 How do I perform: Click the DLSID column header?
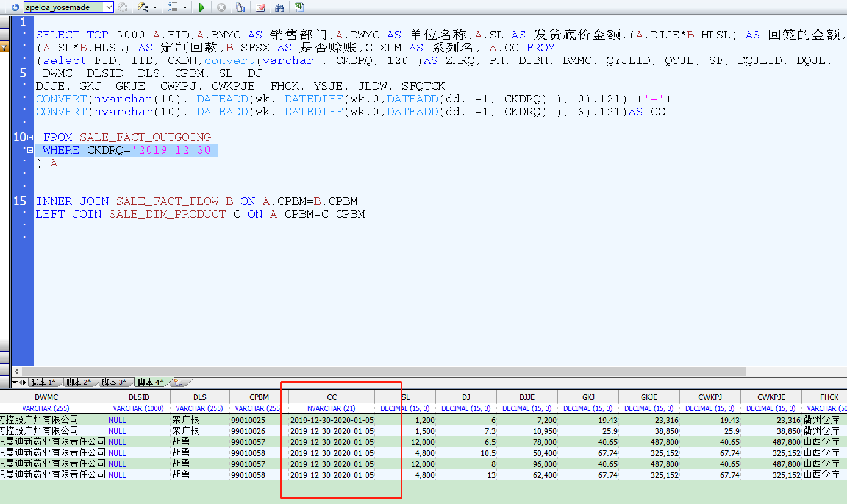pos(138,397)
